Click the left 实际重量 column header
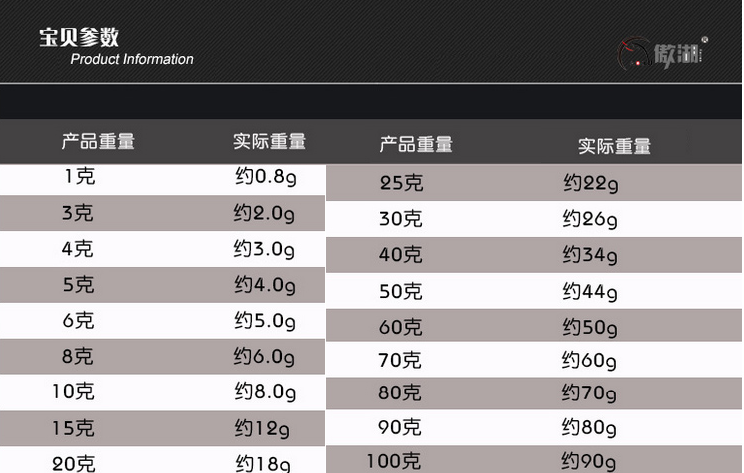 [270, 141]
